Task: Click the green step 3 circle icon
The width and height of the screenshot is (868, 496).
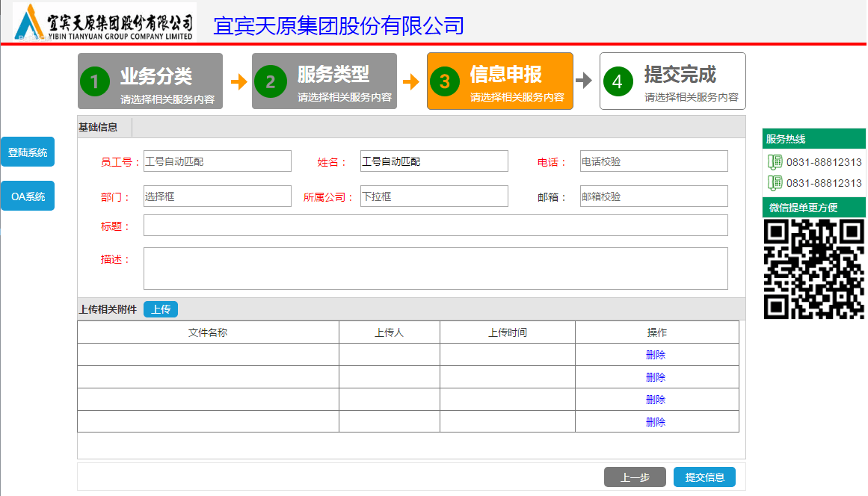Action: tap(445, 81)
